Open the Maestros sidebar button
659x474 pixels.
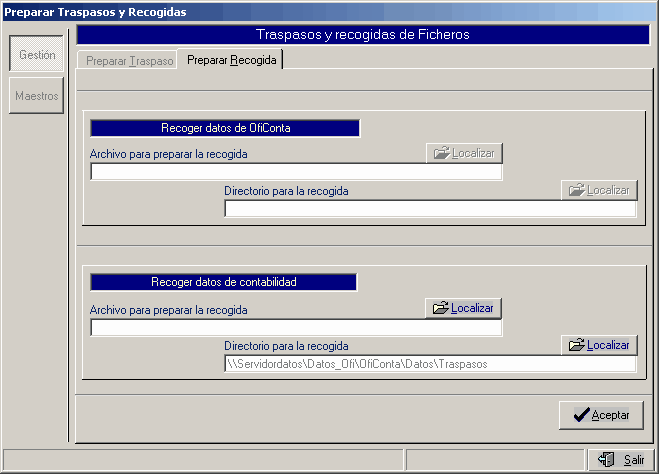[37, 95]
